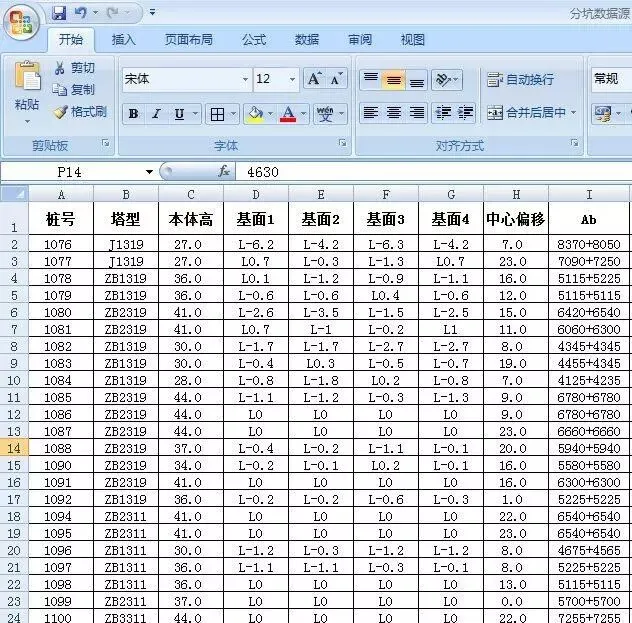
Task: Increase indent icon
Action: 465,112
